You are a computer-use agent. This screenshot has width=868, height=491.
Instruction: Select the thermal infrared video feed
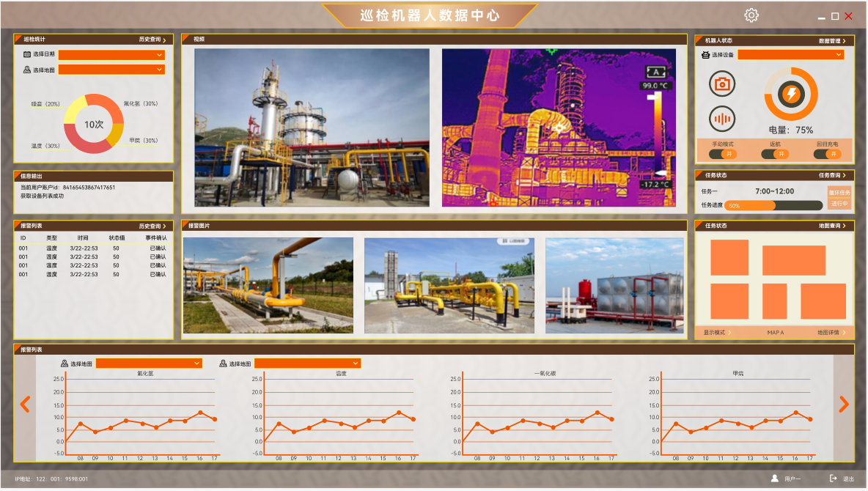coord(559,128)
